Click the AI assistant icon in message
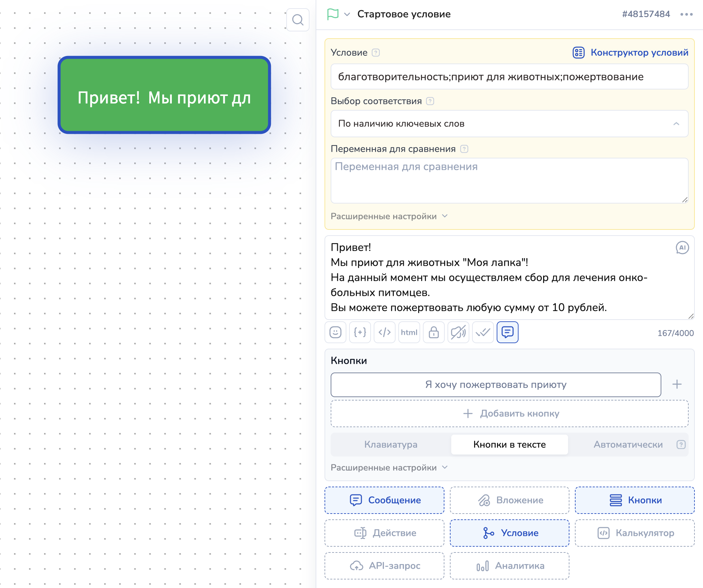Viewport: 703px width, 588px height. tap(682, 248)
